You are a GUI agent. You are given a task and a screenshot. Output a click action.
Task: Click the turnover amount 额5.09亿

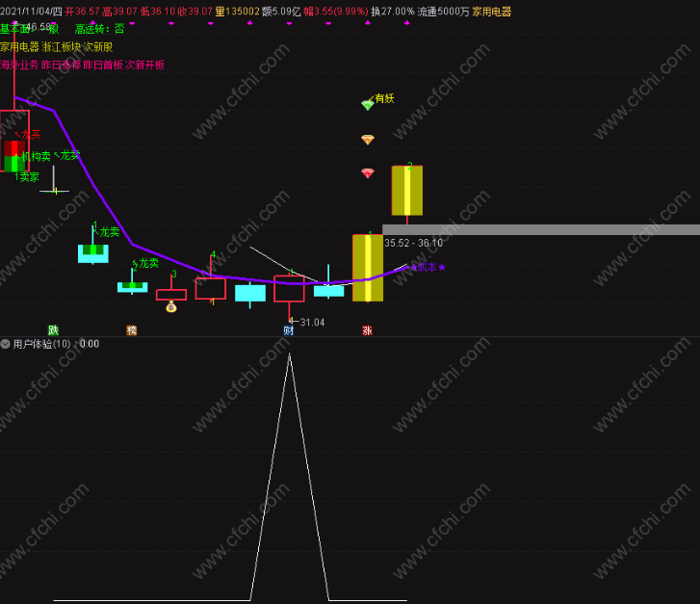coord(281,12)
